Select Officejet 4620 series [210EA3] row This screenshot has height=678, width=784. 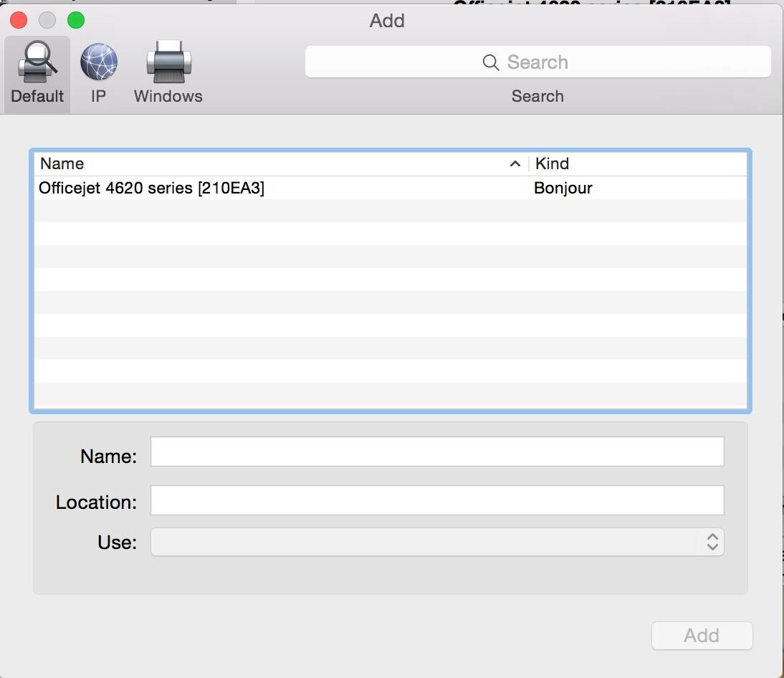click(x=391, y=188)
